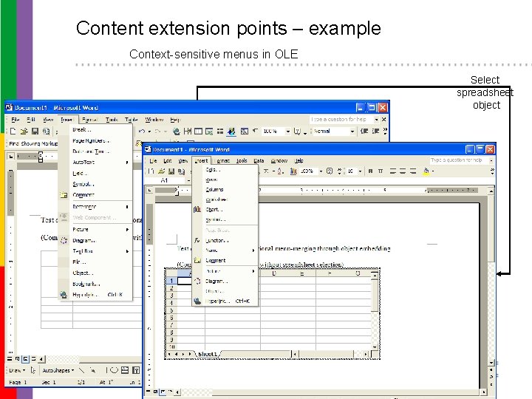The image size is (532, 399).
Task: Toggle Print Layout view button in back window
Action: click(x=25, y=358)
